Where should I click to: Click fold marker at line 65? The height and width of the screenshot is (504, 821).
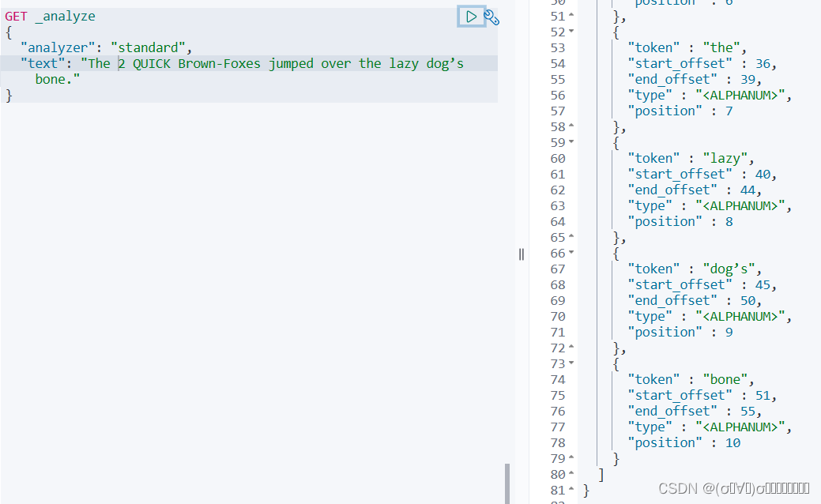[x=571, y=236]
